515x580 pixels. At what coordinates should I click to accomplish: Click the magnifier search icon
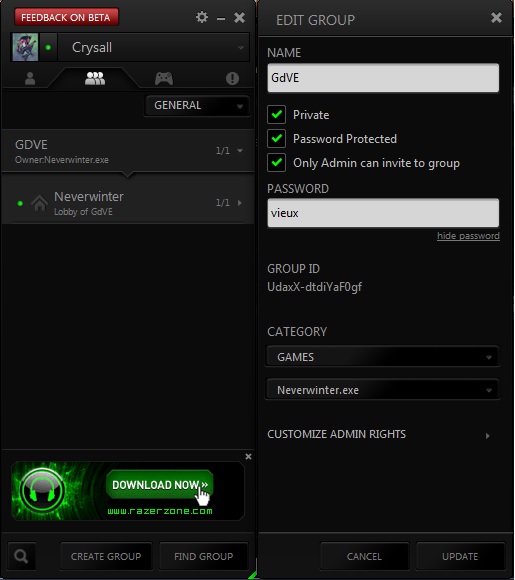(21, 556)
